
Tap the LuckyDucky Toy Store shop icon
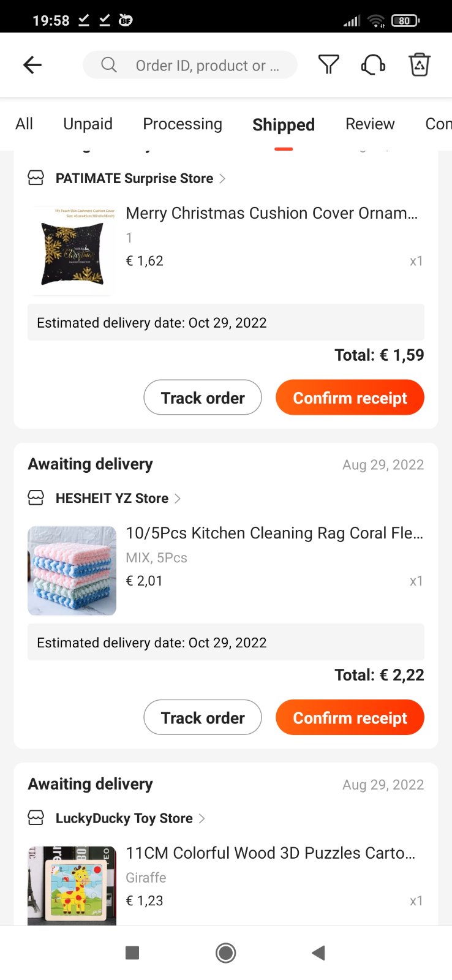coord(36,818)
